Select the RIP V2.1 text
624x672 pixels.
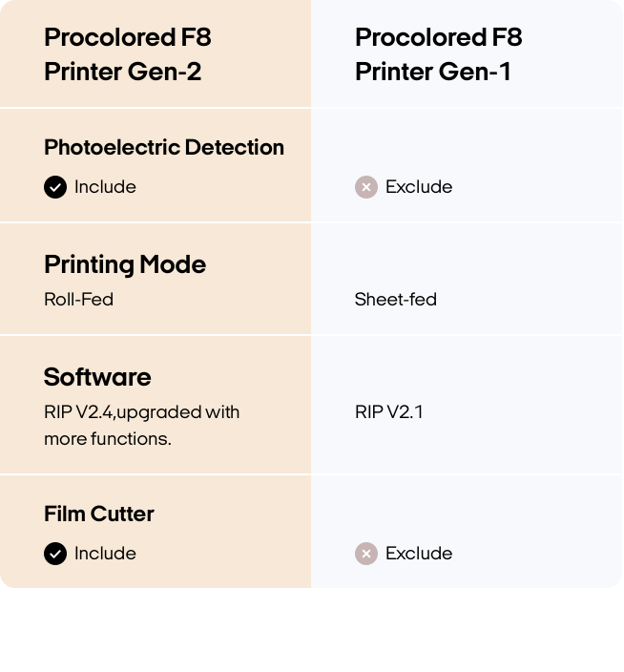coord(388,412)
